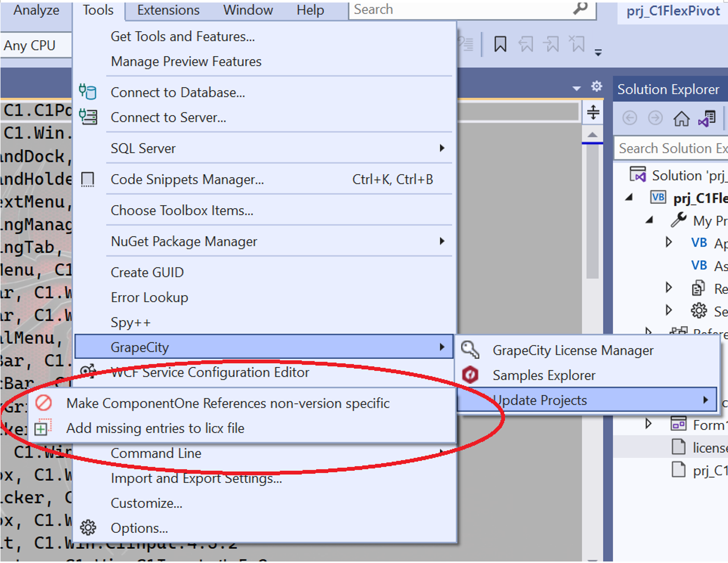The height and width of the screenshot is (563, 728).
Task: Open WCF Service Configuration Editor
Action: 265,372
